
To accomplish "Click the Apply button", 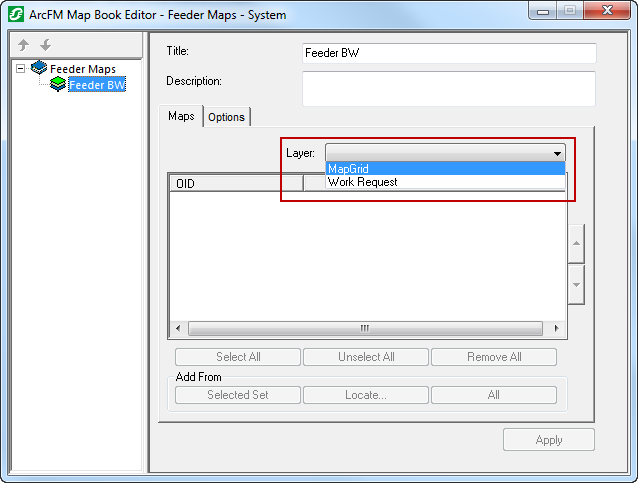I will [x=549, y=440].
